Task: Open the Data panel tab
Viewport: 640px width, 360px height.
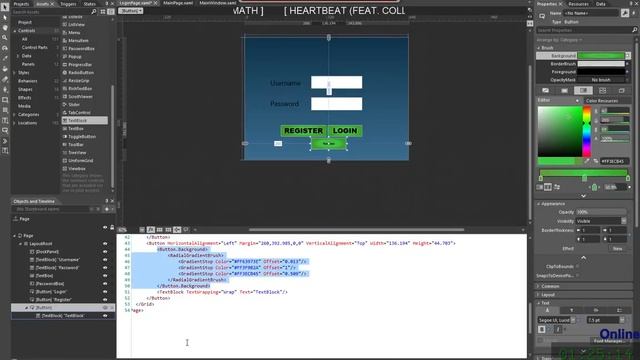Action: [600, 4]
